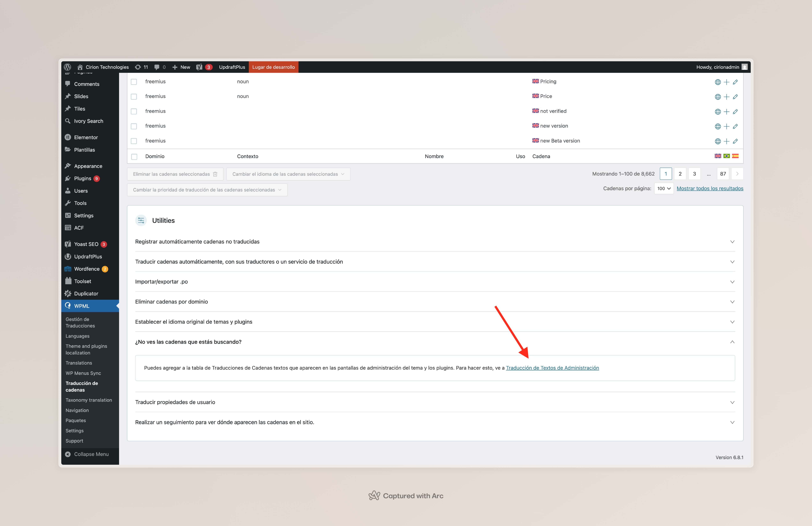812x526 pixels.
Task: Click the pencil icon for new Beta version
Action: point(735,141)
